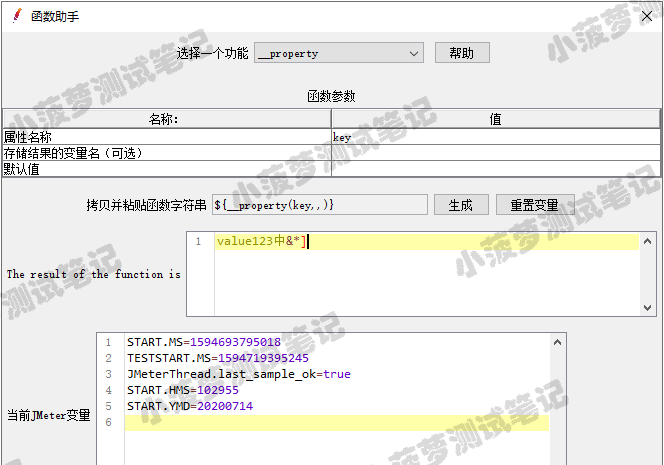Click 'The result of the function is' label
This screenshot has width=664, height=465.
point(94,274)
